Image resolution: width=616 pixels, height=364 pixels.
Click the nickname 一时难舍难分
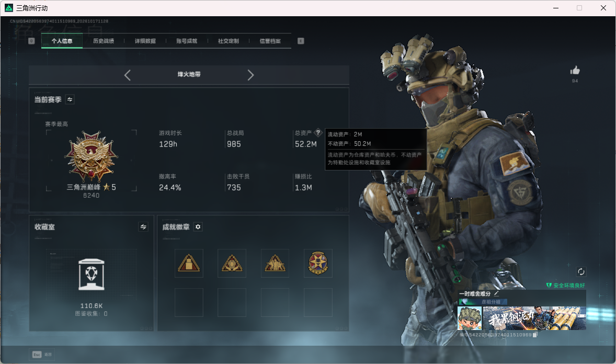tap(475, 293)
